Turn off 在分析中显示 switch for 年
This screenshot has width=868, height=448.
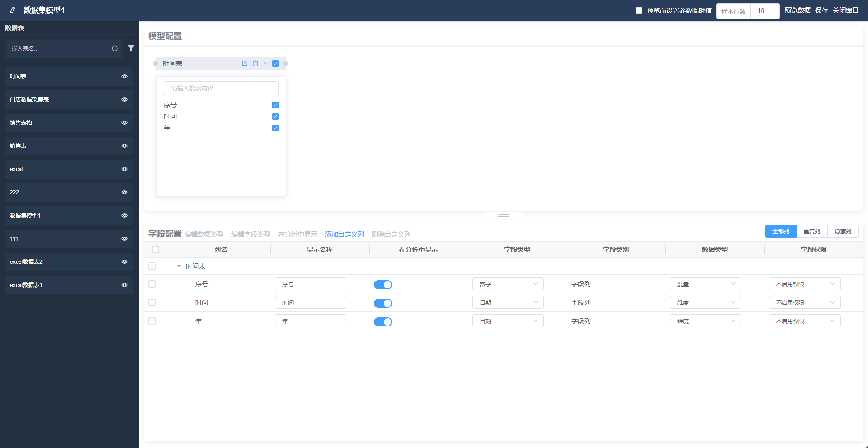coord(383,322)
